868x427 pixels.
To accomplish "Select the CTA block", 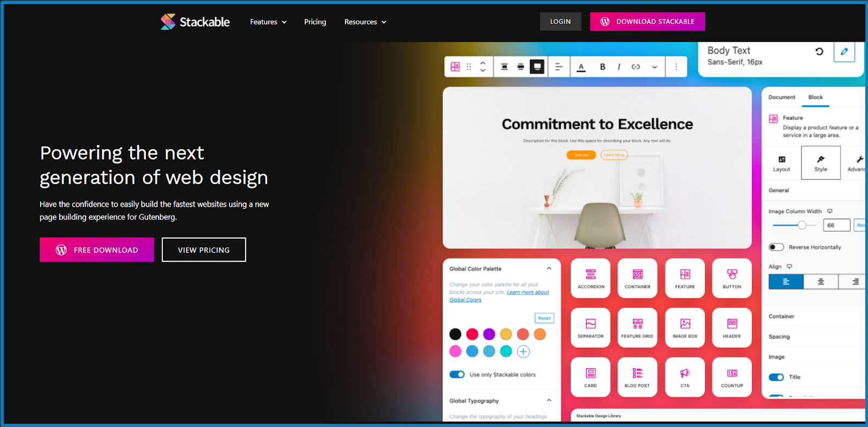I will 685,377.
